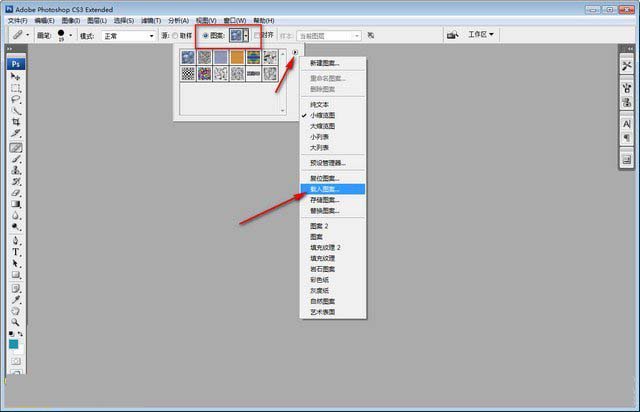Open Layer Comps panel in right dock
The image size is (640, 412).
pyautogui.click(x=627, y=160)
